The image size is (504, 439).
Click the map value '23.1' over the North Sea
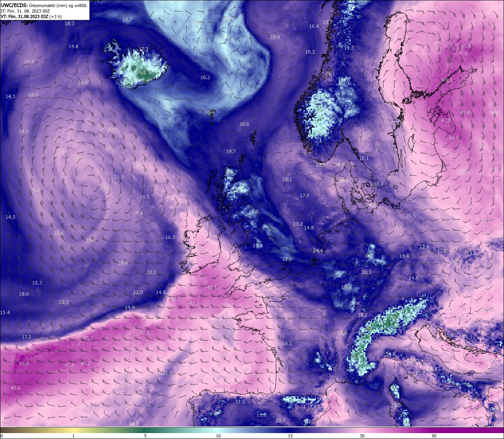tap(287, 180)
